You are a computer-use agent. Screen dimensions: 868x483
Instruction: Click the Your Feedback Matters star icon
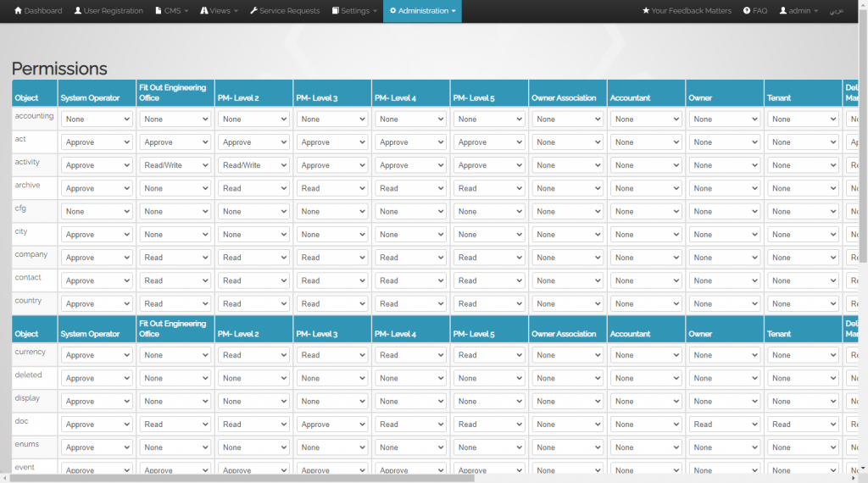coord(646,11)
